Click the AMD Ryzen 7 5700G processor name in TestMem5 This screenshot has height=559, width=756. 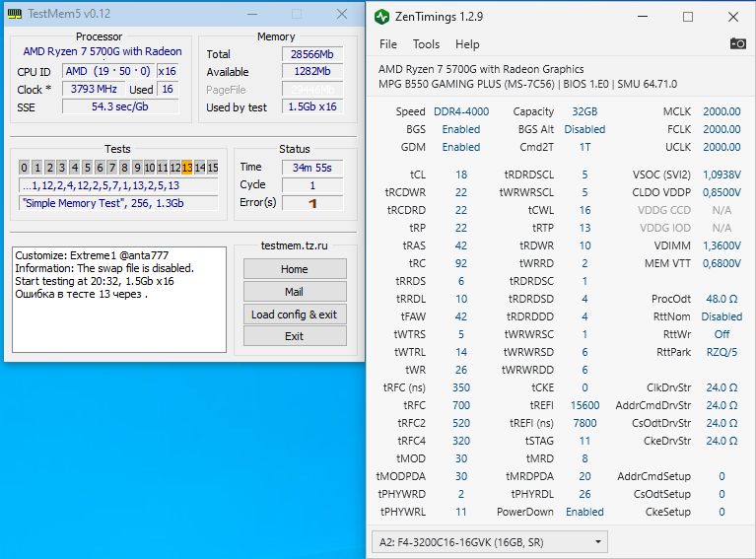103,51
